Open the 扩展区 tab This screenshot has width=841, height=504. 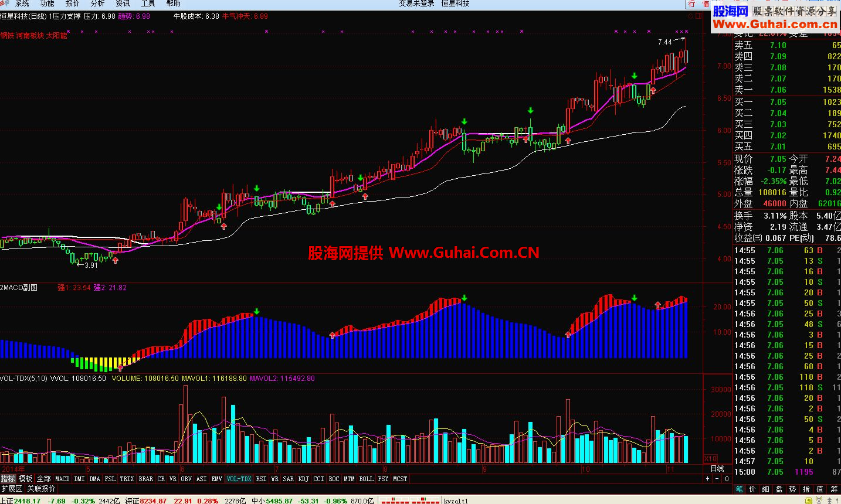[x=12, y=488]
